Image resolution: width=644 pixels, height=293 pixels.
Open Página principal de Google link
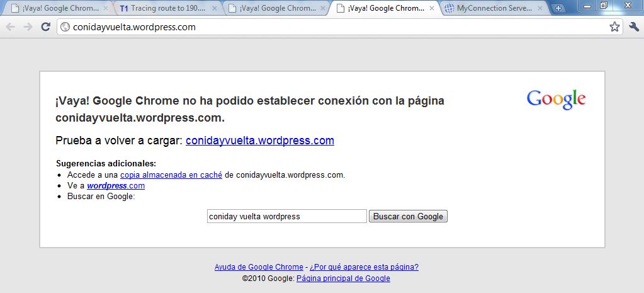343,279
